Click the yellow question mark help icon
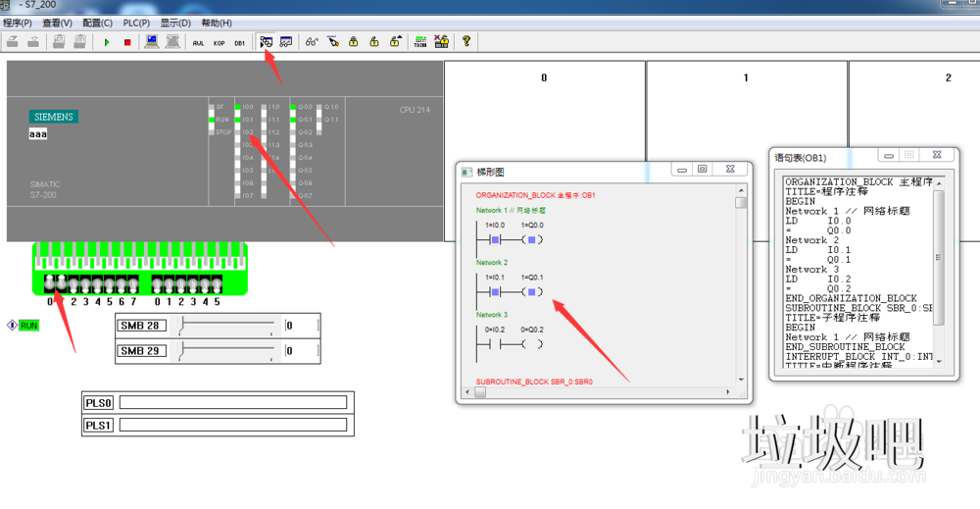Viewport: 980px width, 509px height. pos(466,42)
